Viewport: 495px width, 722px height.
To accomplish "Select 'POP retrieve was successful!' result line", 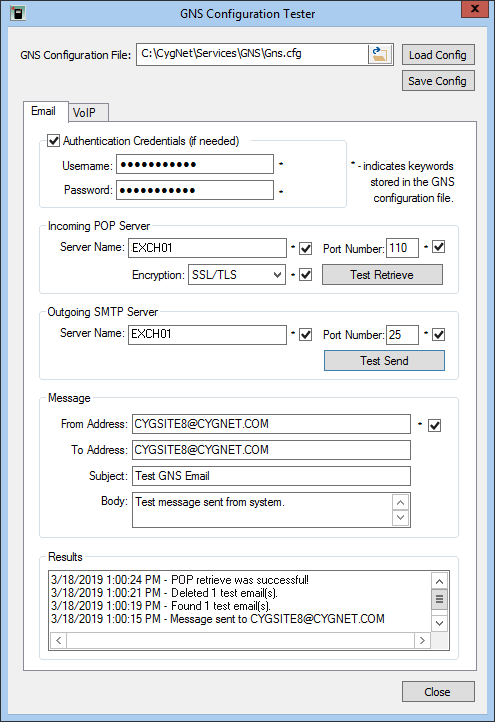I will click(x=180, y=580).
